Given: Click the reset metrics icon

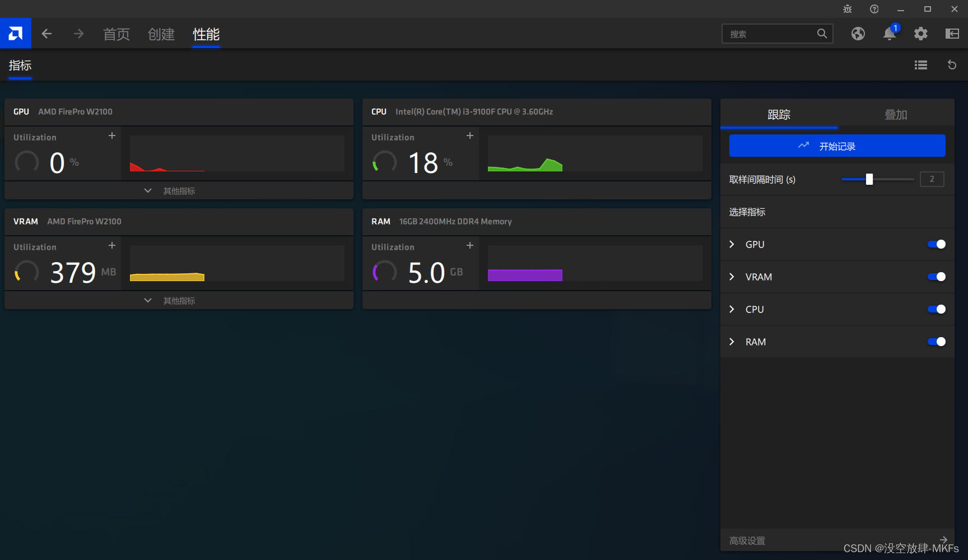Looking at the screenshot, I should pos(952,65).
